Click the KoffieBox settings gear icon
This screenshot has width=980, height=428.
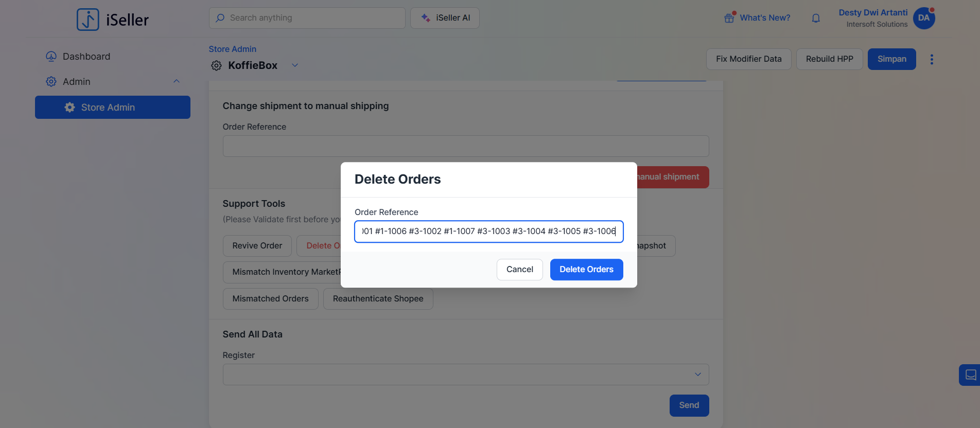[x=217, y=65]
